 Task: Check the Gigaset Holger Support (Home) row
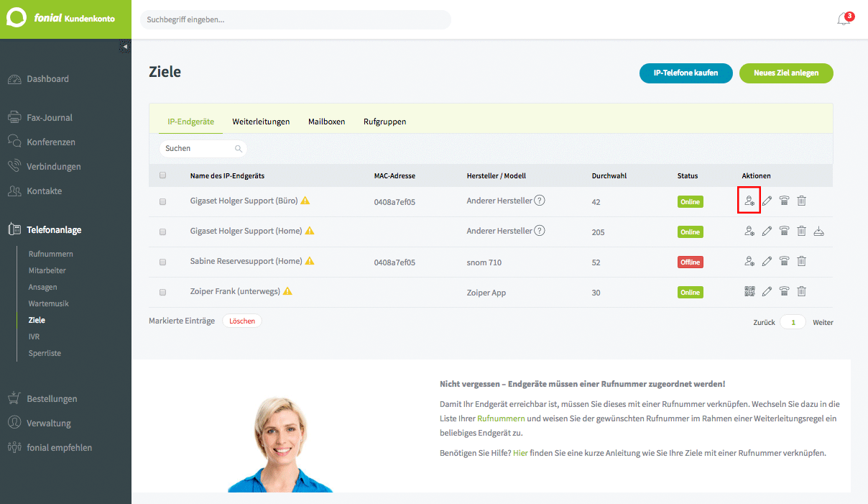[x=162, y=232]
